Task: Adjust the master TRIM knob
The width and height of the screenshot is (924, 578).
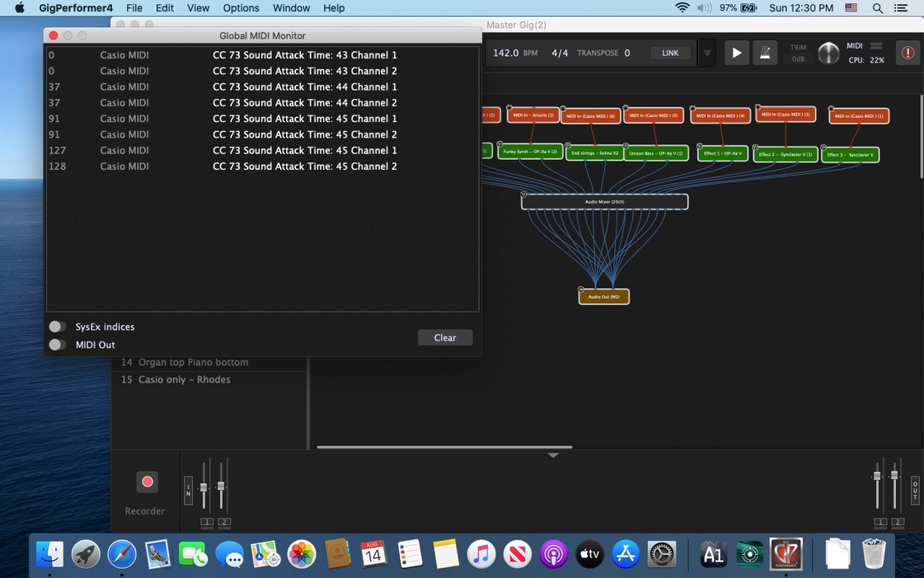Action: pyautogui.click(x=828, y=53)
